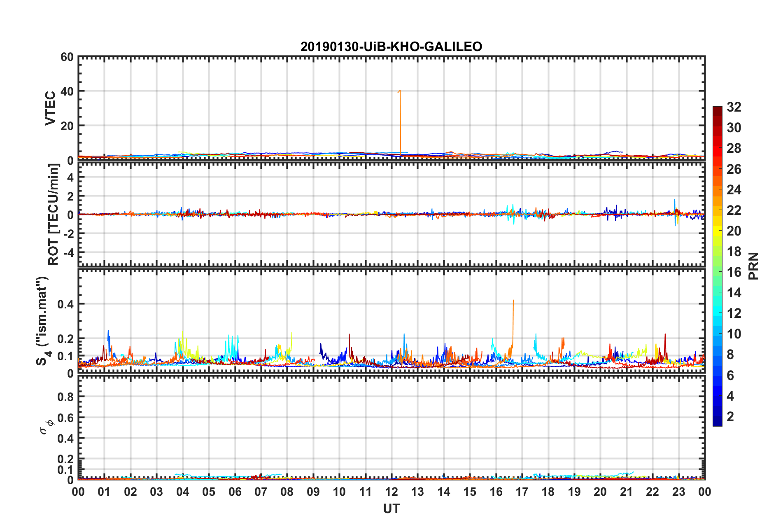
Task: Click the UT x-axis label
Action: 391,509
